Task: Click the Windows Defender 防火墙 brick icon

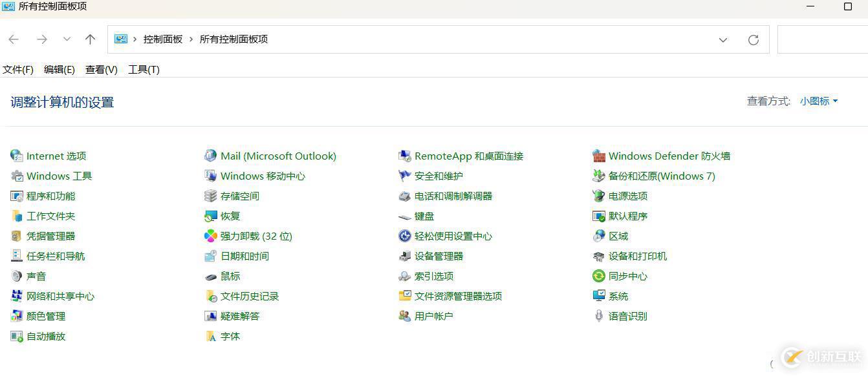Action: point(598,156)
